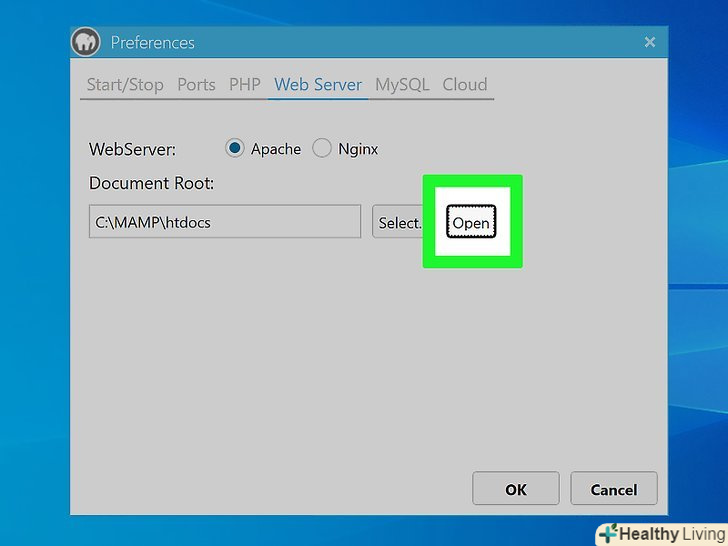Image resolution: width=728 pixels, height=546 pixels.
Task: Click the Select... button for document root
Action: coord(397,222)
